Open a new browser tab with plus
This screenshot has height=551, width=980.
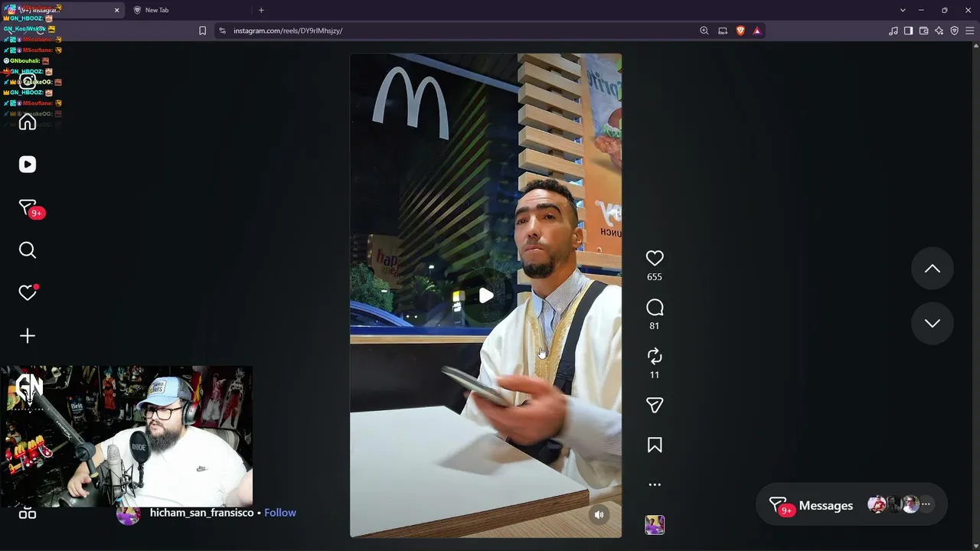coord(261,10)
